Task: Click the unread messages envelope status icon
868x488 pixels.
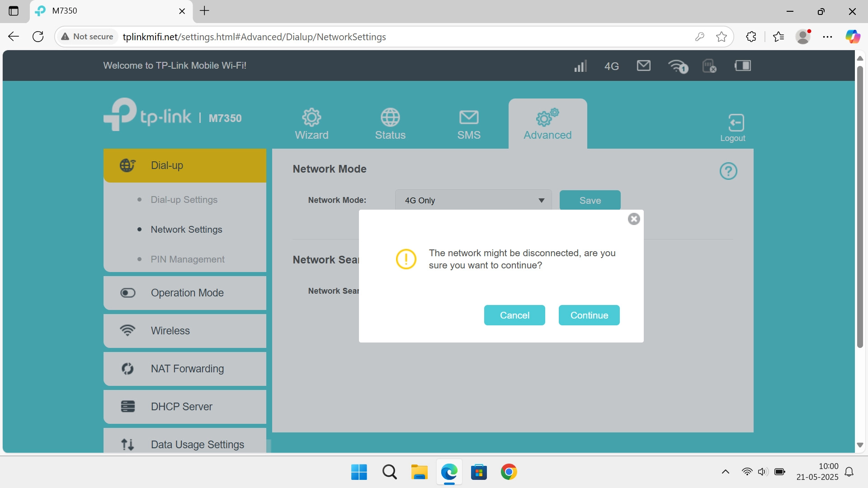Action: [x=643, y=66]
